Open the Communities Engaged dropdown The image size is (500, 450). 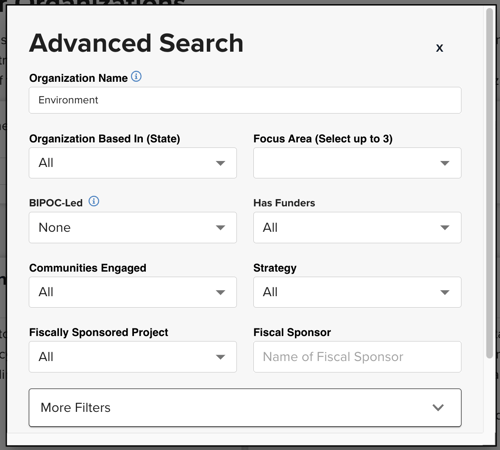point(133,292)
